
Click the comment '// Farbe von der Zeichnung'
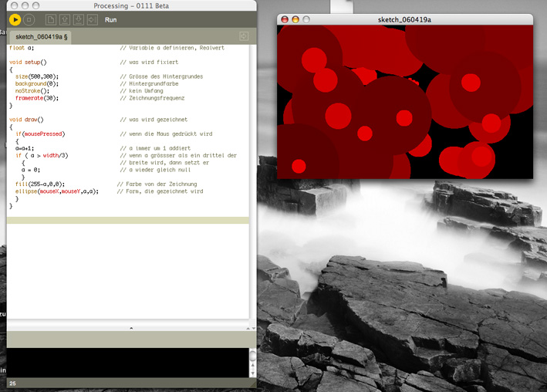coord(157,184)
